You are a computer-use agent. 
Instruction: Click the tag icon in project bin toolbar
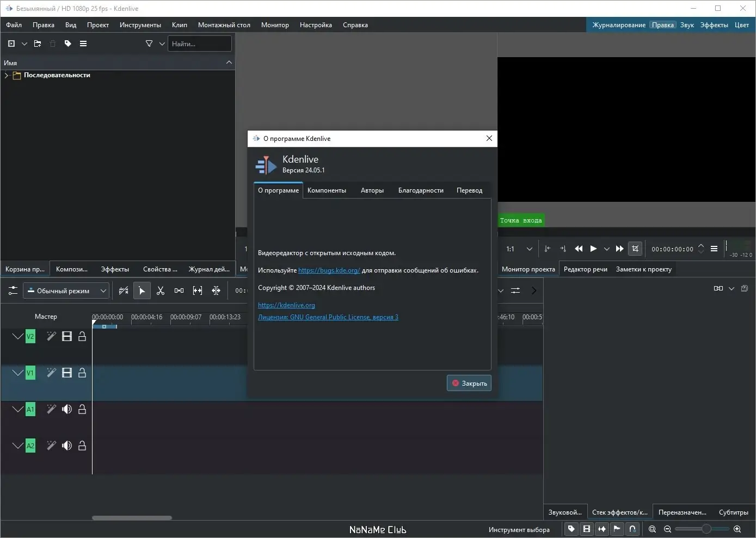[x=68, y=44]
